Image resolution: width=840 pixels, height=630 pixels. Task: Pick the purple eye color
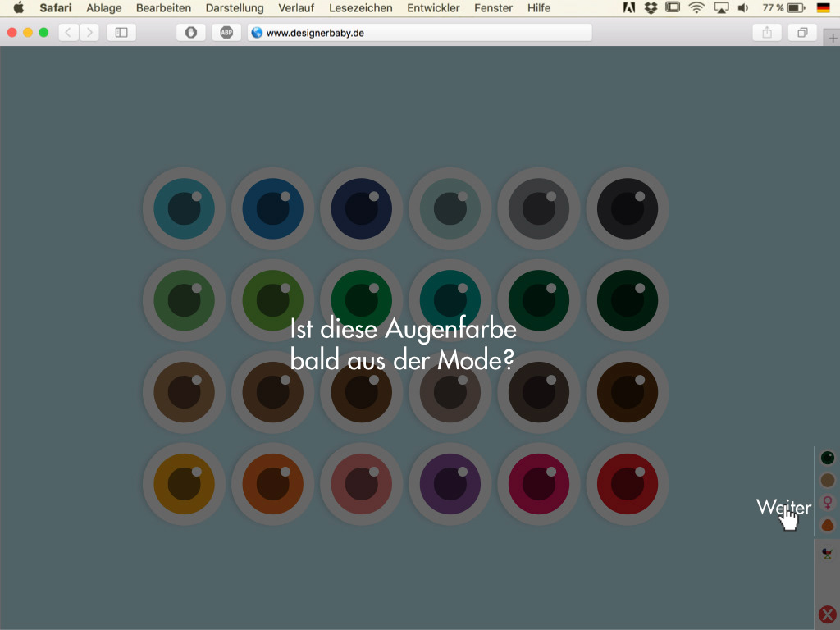[450, 484]
